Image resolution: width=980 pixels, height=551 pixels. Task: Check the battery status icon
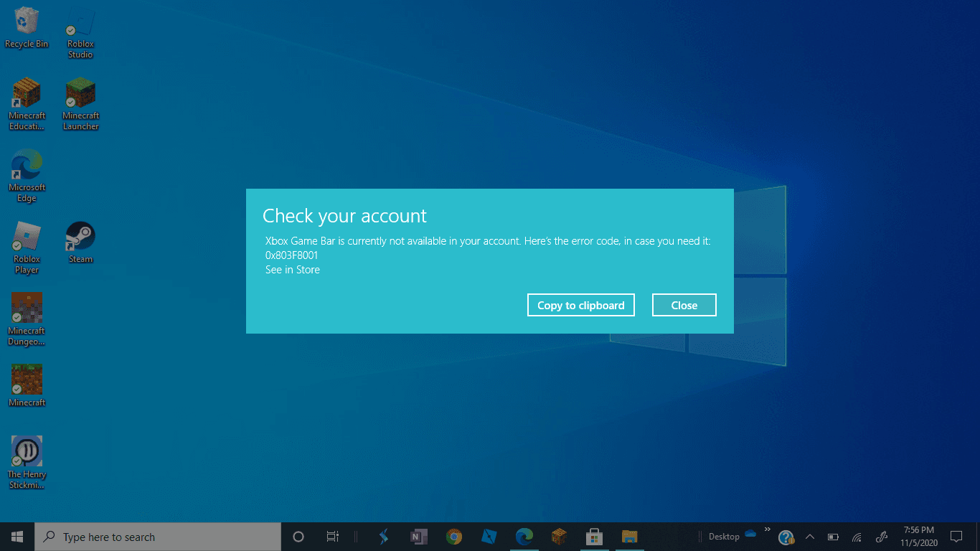pyautogui.click(x=833, y=537)
